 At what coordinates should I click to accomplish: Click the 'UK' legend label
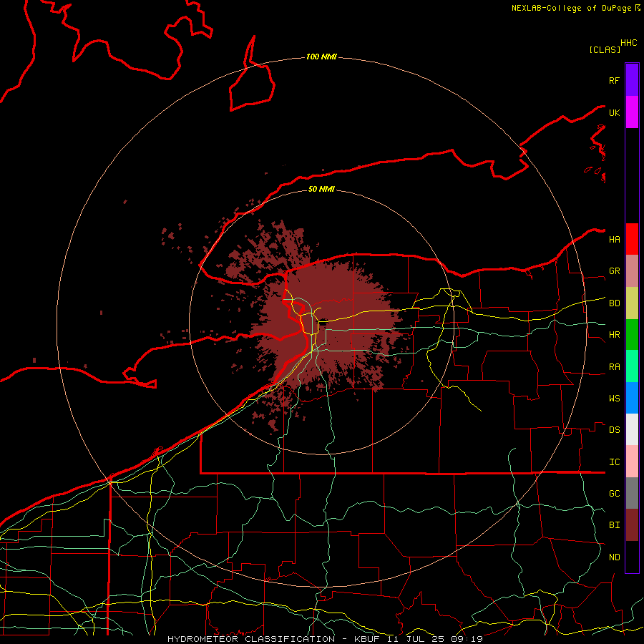coord(614,112)
